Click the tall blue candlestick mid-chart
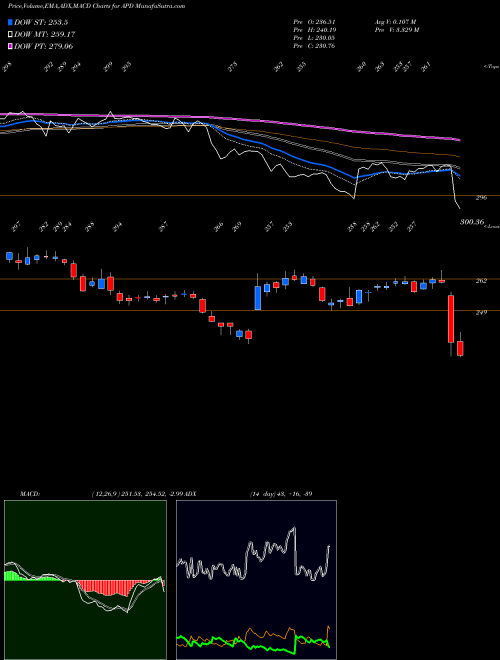500x660 pixels. click(x=258, y=298)
